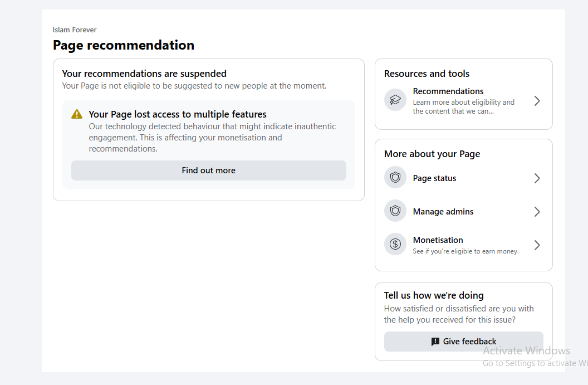
Task: Click the Give feedback button
Action: (x=463, y=342)
